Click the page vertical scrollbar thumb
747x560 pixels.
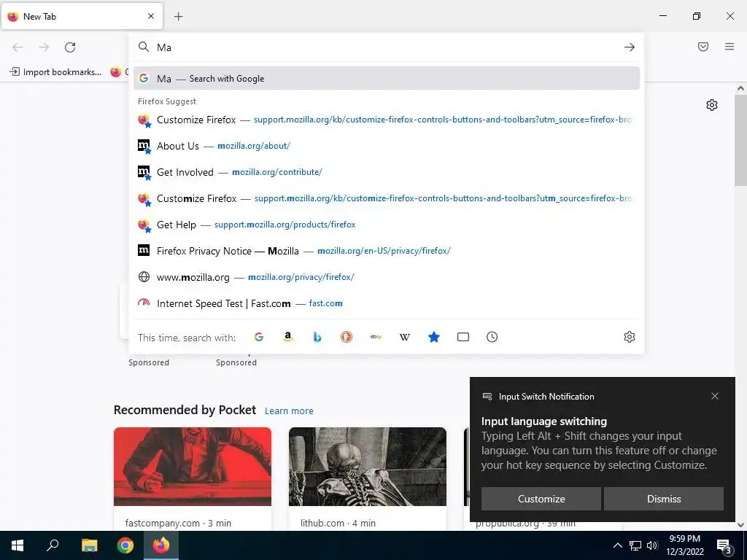coord(740,141)
